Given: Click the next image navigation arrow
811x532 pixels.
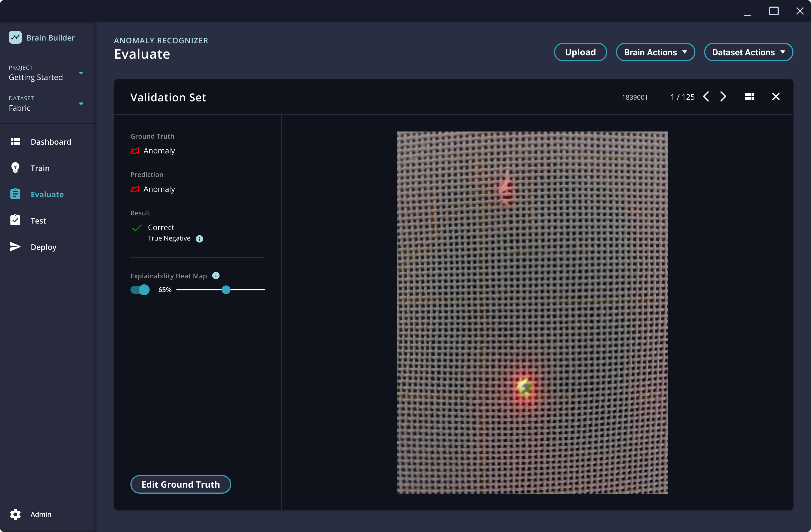Looking at the screenshot, I should [x=724, y=96].
